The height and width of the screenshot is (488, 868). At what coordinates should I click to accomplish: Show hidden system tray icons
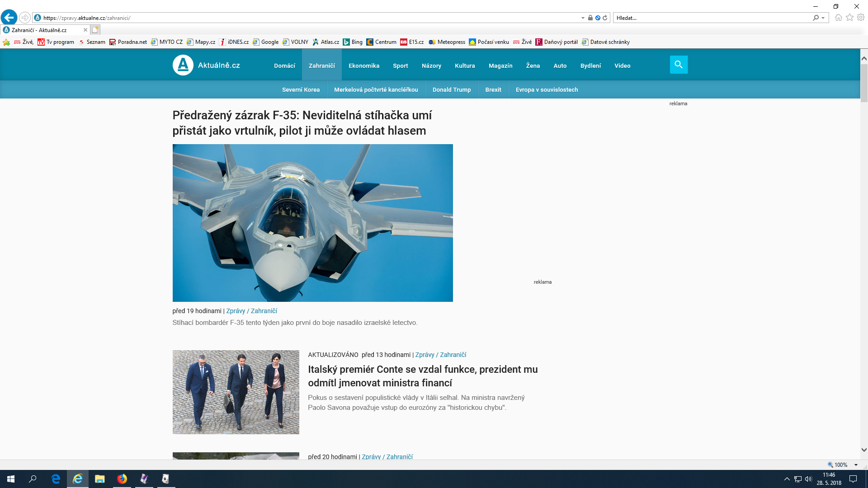[x=787, y=479]
